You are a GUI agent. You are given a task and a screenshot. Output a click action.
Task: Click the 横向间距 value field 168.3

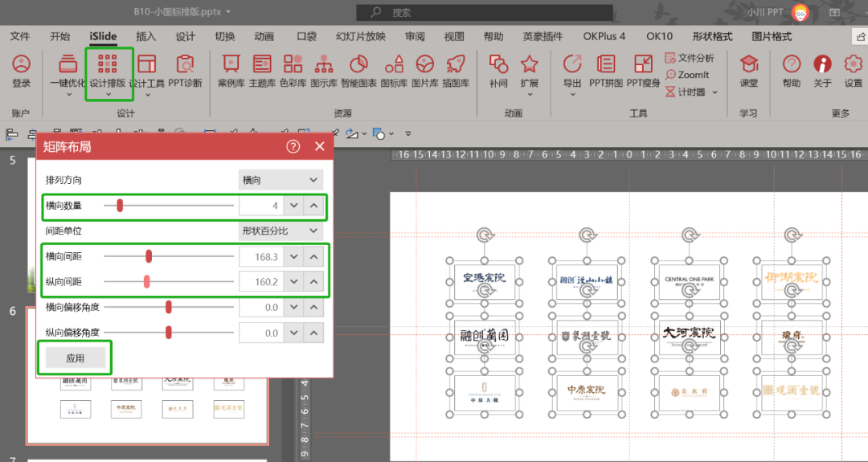click(261, 257)
